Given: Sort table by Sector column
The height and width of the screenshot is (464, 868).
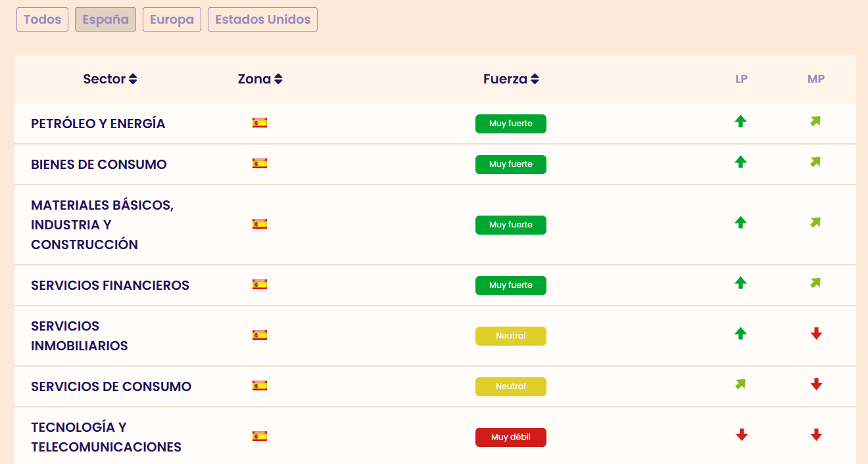Looking at the screenshot, I should (110, 79).
